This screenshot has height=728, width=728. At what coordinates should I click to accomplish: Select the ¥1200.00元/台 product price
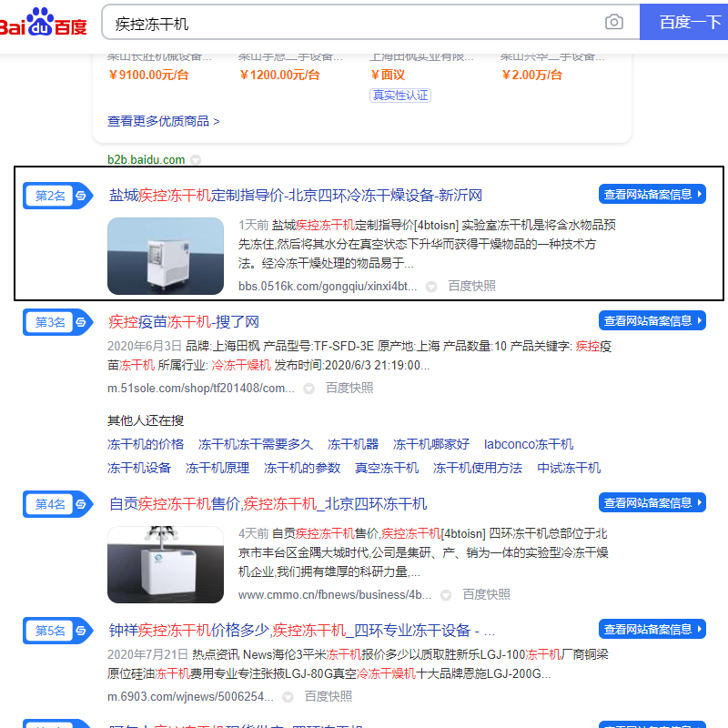[x=279, y=75]
